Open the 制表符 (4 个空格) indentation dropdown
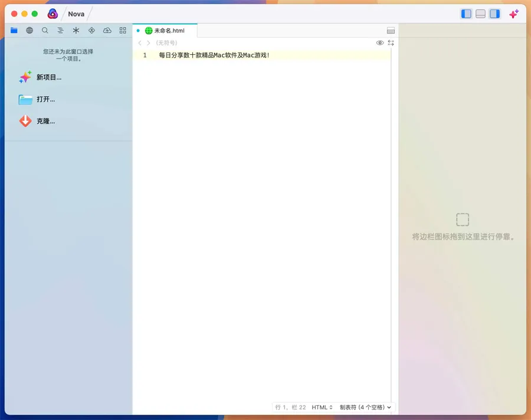This screenshot has height=420, width=531. 365,407
